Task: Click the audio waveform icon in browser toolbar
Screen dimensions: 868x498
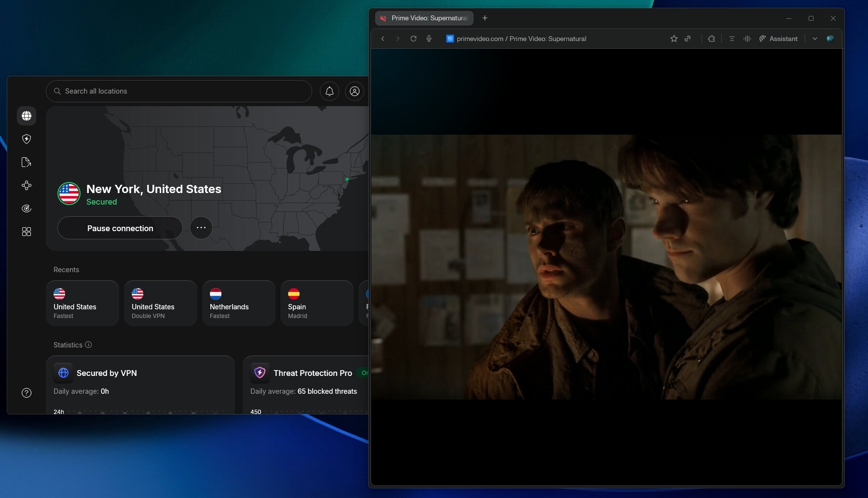Action: coord(747,39)
